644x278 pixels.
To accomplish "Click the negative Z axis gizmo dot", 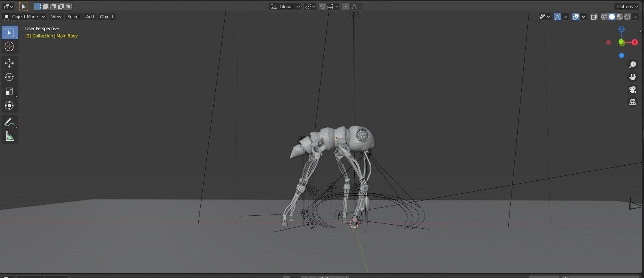I will tap(622, 55).
